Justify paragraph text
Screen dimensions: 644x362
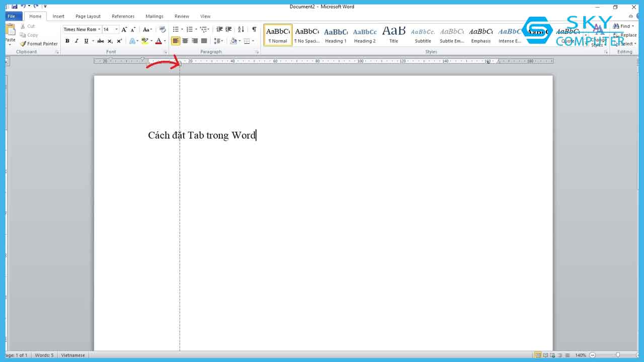click(x=204, y=41)
